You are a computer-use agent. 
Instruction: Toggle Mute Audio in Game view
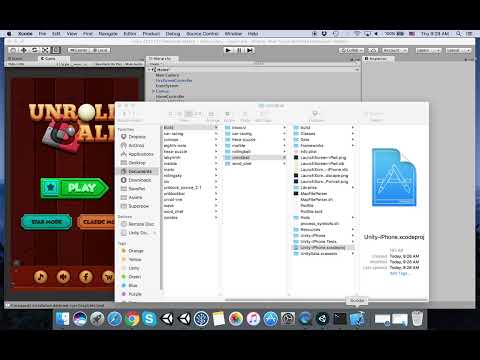134,64
